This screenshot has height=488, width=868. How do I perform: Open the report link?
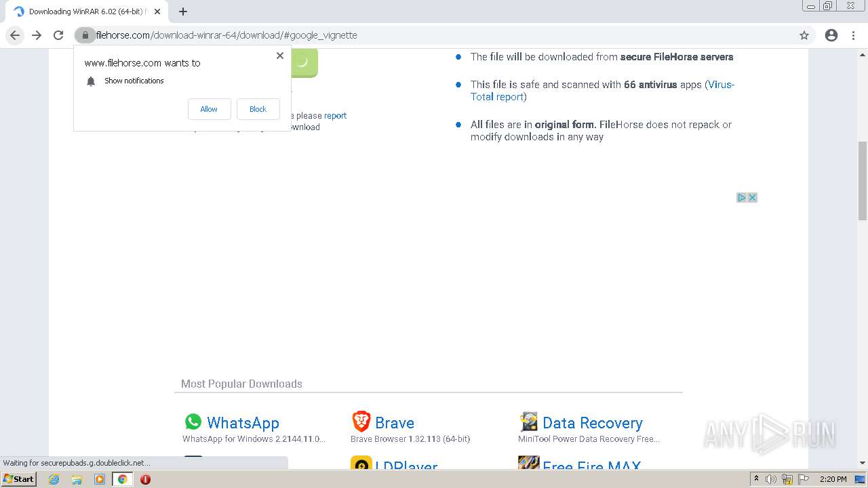[x=335, y=116]
